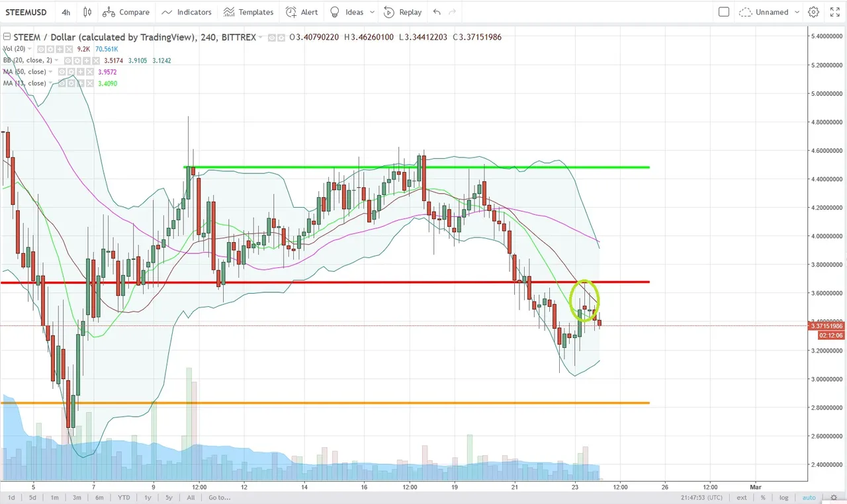
Task: Expand the Vol (20) legend dropdown arrow
Action: tap(29, 49)
